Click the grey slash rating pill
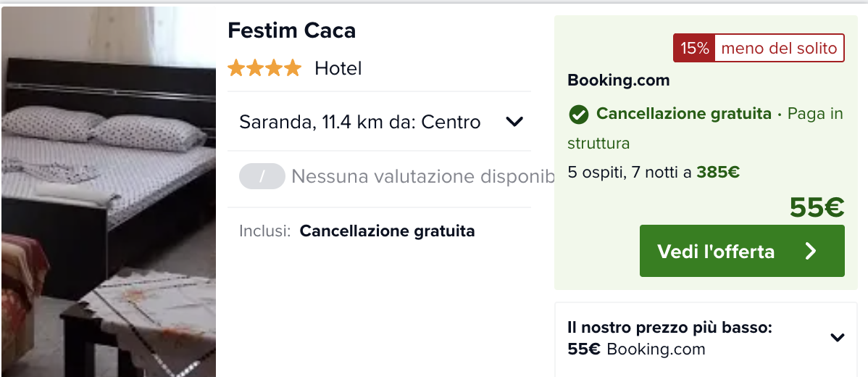Screen dimensions: 868x377 [x=262, y=177]
